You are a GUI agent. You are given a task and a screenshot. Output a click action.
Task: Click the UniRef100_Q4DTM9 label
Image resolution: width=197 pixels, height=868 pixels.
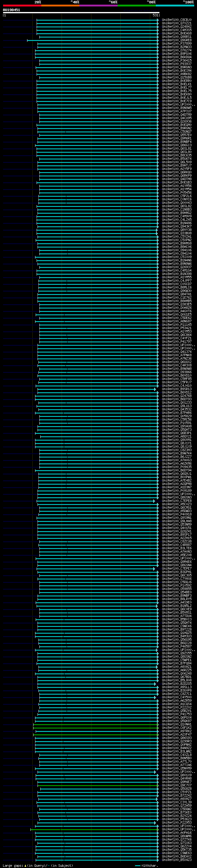(176, 115)
